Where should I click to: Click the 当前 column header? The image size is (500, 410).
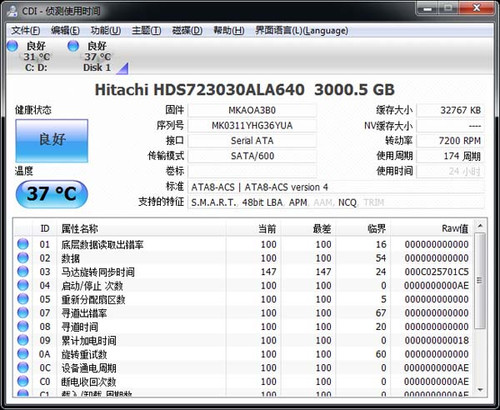[253, 229]
